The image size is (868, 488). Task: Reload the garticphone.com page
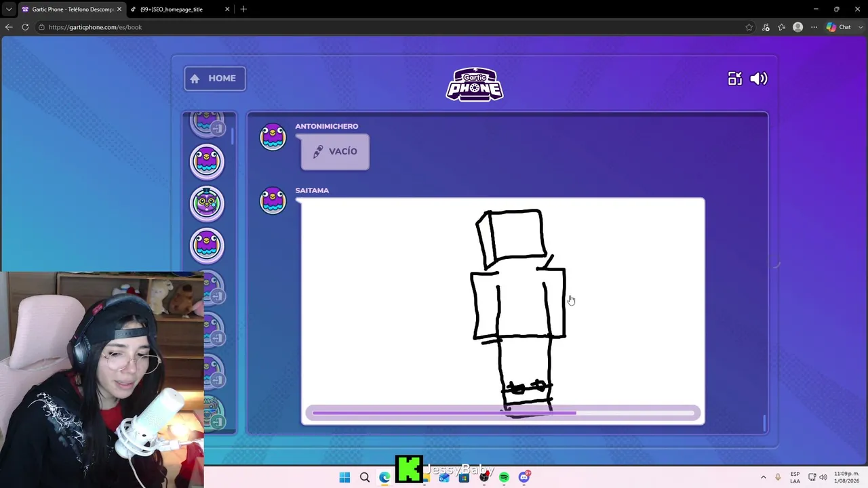(x=25, y=27)
